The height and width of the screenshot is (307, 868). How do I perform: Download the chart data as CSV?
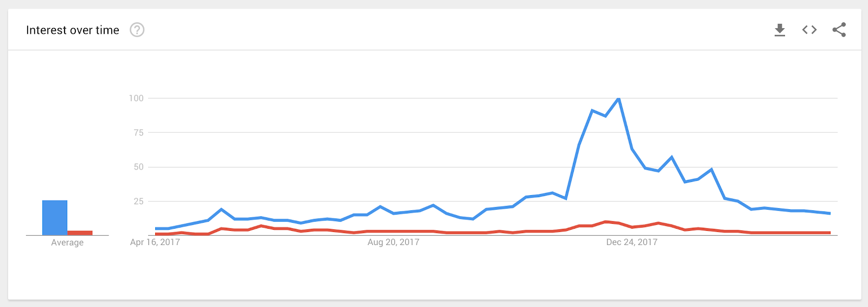click(x=780, y=30)
